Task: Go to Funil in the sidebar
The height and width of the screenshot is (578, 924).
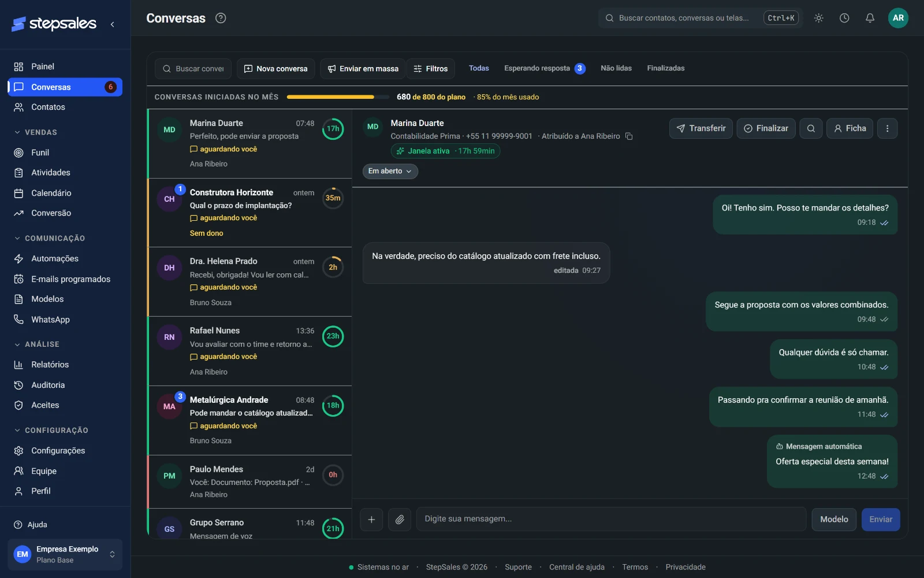Action: coord(65,153)
